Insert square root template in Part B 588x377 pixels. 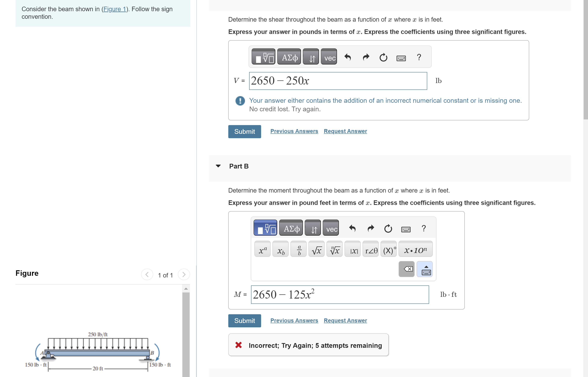[316, 249]
